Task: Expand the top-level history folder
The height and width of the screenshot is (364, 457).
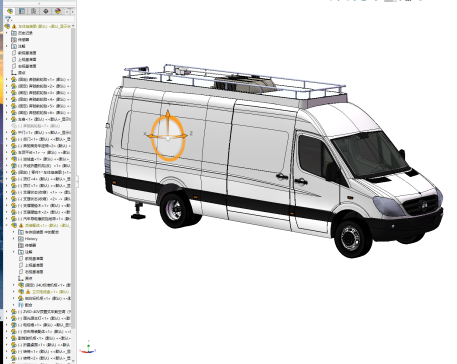Action: tap(7, 33)
